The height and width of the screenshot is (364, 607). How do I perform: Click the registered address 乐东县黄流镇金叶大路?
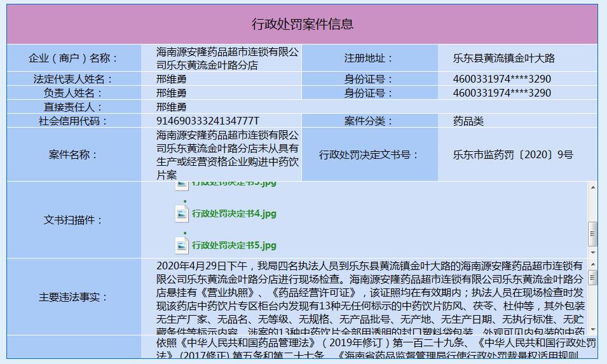pos(504,58)
